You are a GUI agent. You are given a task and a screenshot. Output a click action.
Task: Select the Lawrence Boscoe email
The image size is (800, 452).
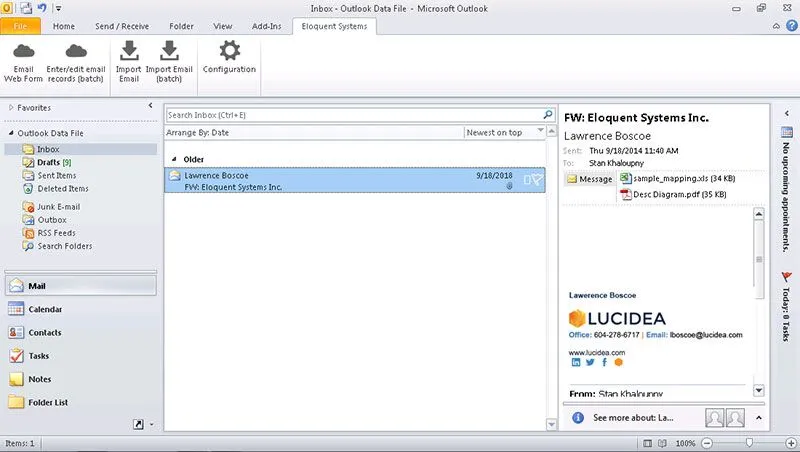[355, 181]
